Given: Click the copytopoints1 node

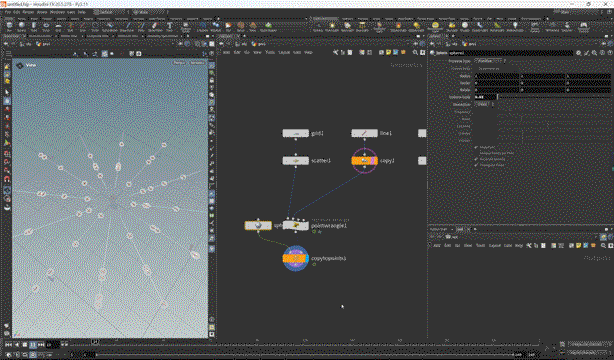Looking at the screenshot, I should 296,259.
